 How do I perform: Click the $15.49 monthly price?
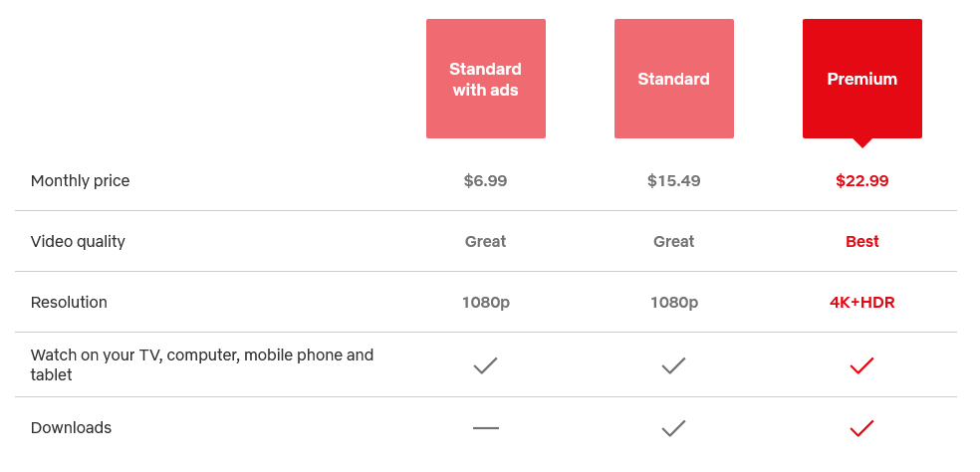pos(673,181)
